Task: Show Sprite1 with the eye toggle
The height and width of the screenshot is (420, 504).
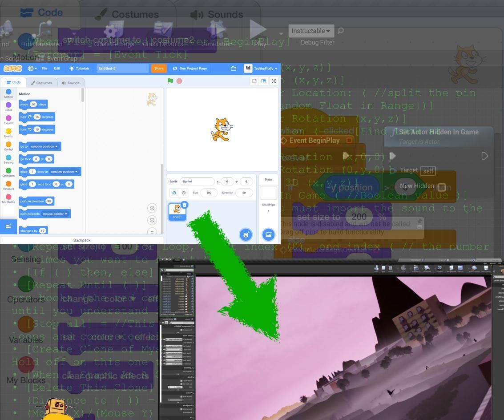Action: pyautogui.click(x=174, y=192)
